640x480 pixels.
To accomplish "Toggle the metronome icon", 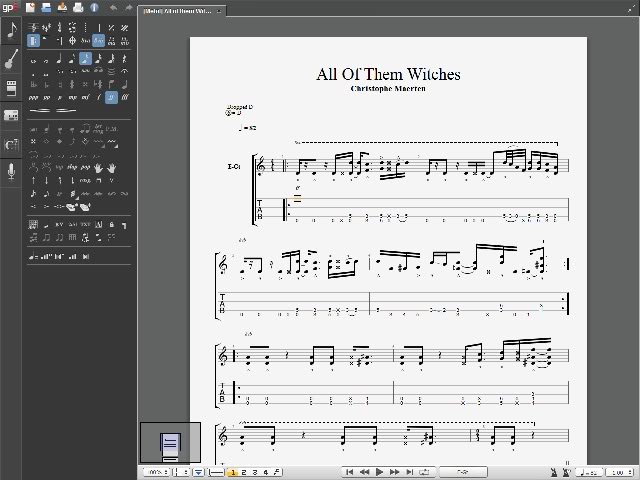I will (x=554, y=473).
